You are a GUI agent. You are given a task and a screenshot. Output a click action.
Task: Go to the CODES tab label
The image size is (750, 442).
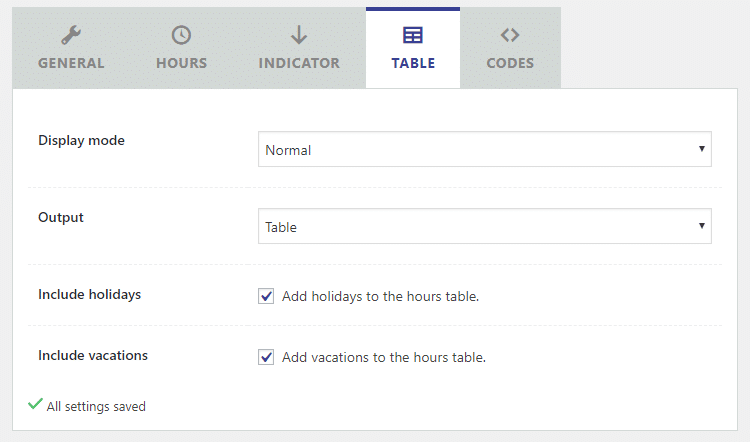click(x=510, y=63)
